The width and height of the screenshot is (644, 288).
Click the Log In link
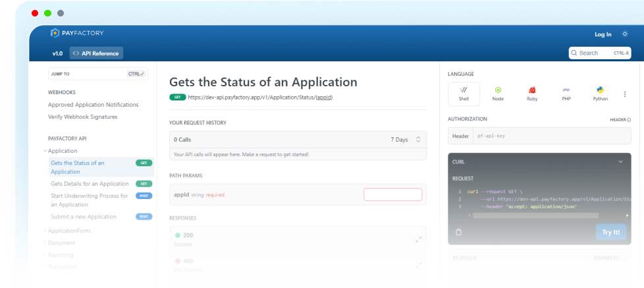603,34
